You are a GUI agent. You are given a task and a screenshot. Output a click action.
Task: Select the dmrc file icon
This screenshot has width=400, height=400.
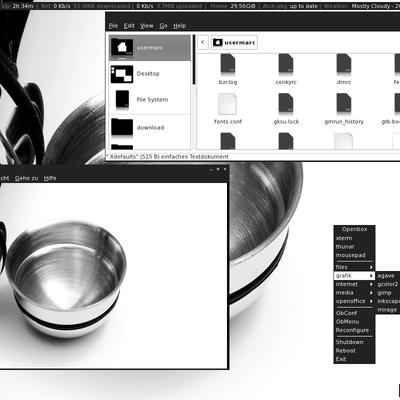click(344, 64)
